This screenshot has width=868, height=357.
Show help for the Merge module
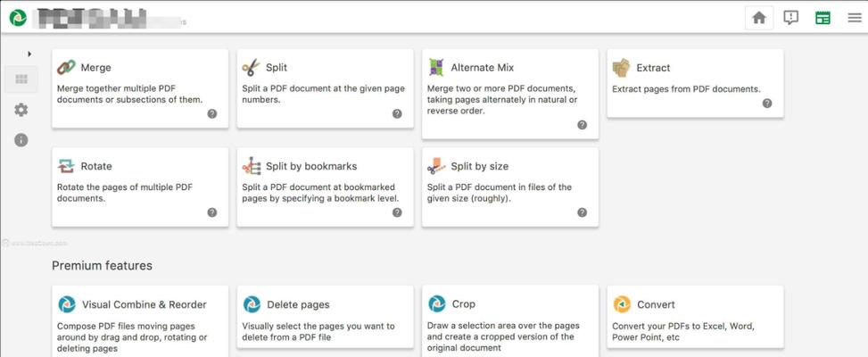pyautogui.click(x=212, y=114)
